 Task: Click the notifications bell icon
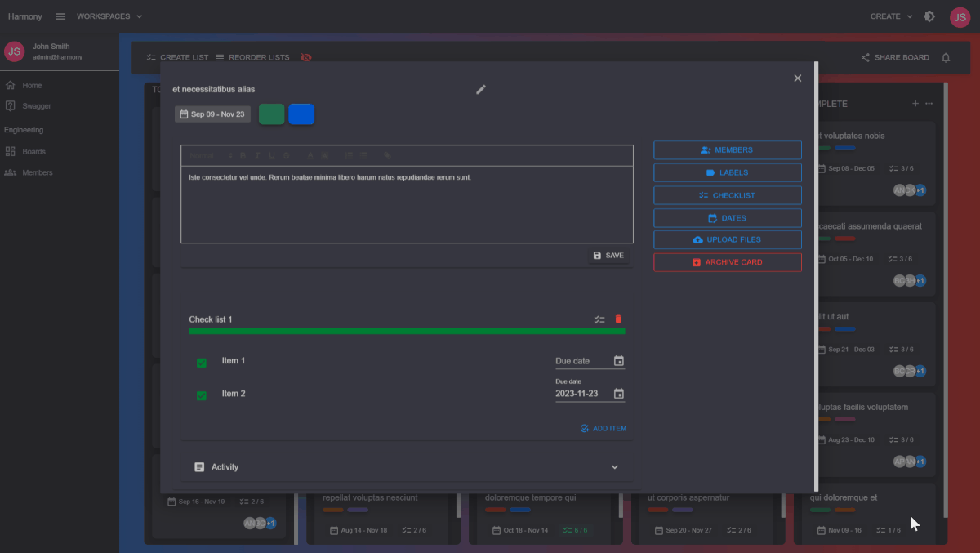point(946,57)
